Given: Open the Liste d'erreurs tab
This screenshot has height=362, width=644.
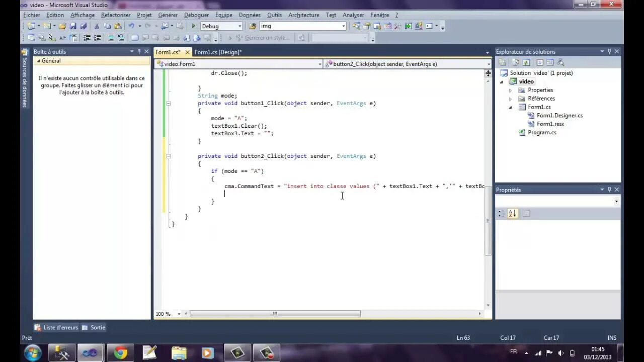Looking at the screenshot, I should pyautogui.click(x=56, y=327).
